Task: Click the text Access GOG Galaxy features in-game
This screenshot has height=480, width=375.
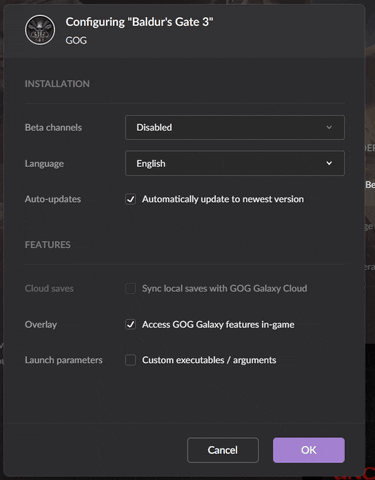Action: tap(218, 324)
